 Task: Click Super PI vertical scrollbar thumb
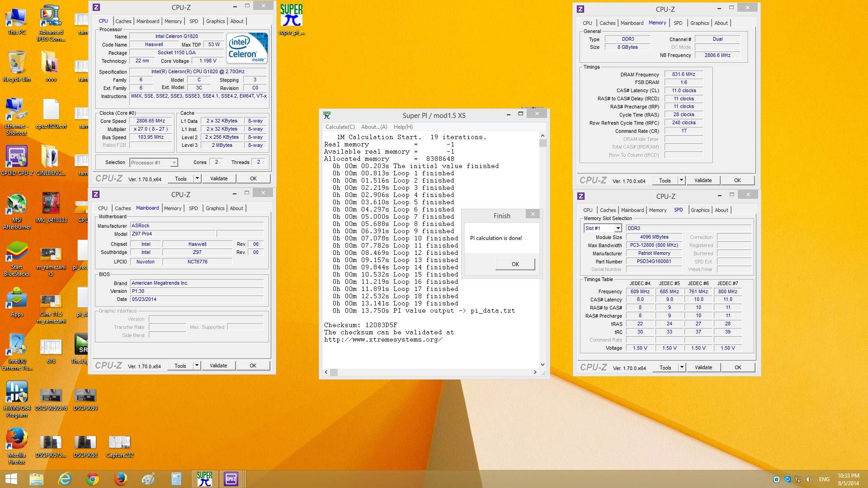pyautogui.click(x=543, y=143)
